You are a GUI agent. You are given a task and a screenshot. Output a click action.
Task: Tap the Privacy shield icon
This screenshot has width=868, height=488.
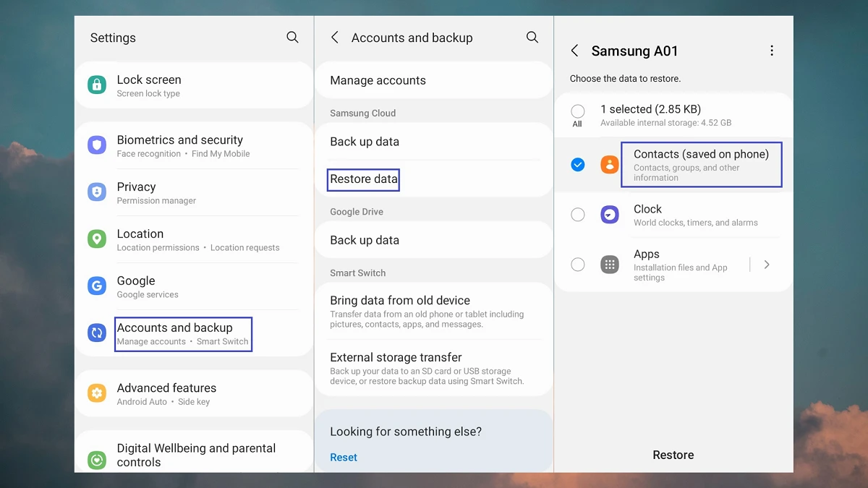97,192
